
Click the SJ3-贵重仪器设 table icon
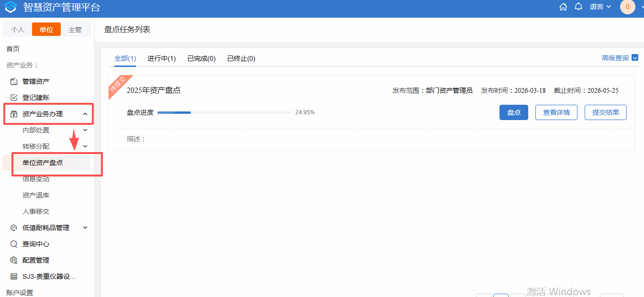(14, 276)
